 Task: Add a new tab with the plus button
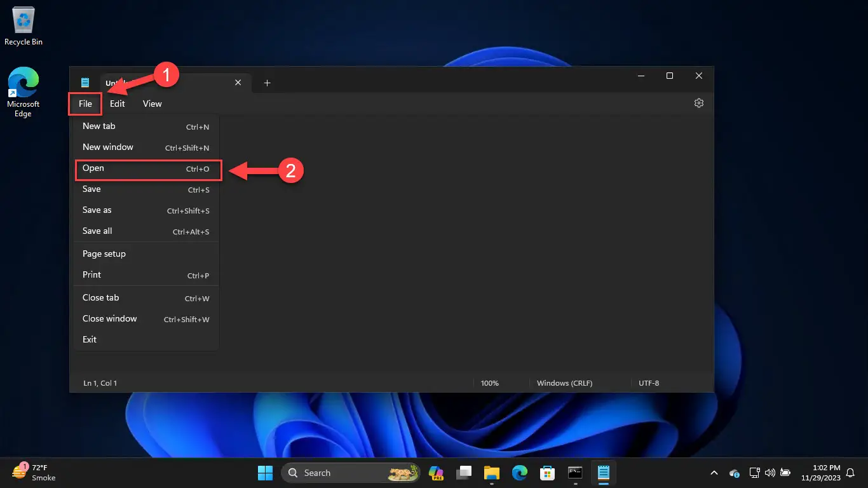[x=268, y=83]
